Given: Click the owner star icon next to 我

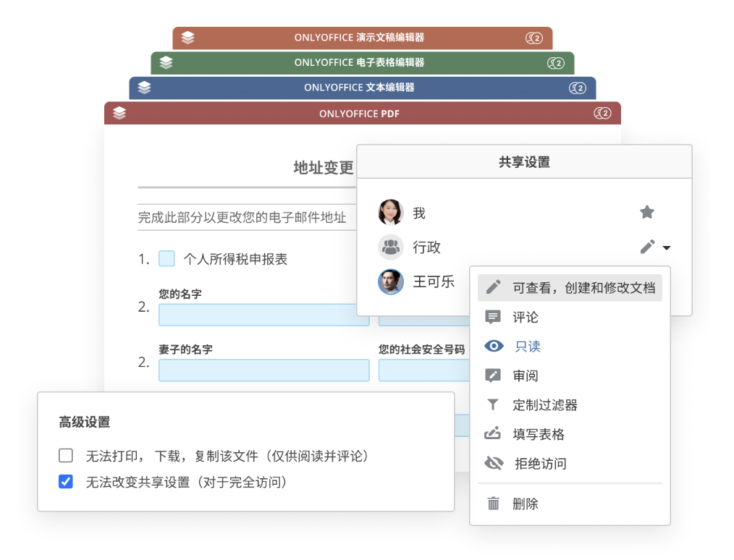Looking at the screenshot, I should [x=647, y=212].
